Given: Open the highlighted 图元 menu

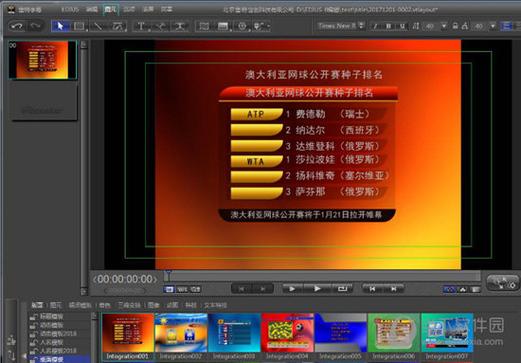Looking at the screenshot, I should (x=110, y=10).
